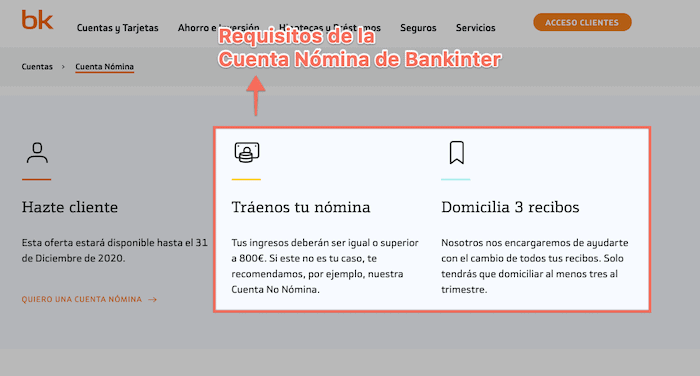Click the paragraph mentioning ingresos 800€
This screenshot has height=376, width=700.
325,266
